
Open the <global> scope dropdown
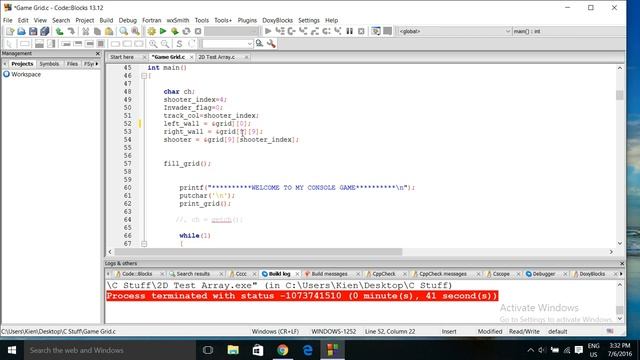(454, 31)
